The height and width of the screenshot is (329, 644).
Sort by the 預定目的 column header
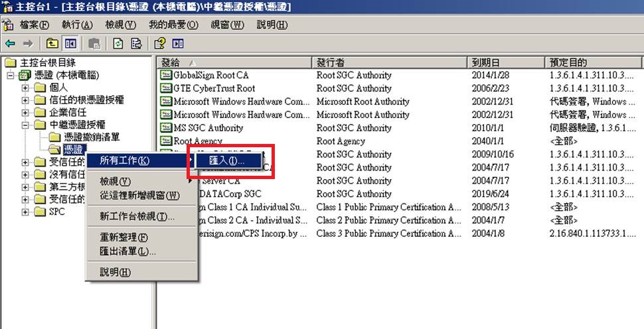pos(594,62)
